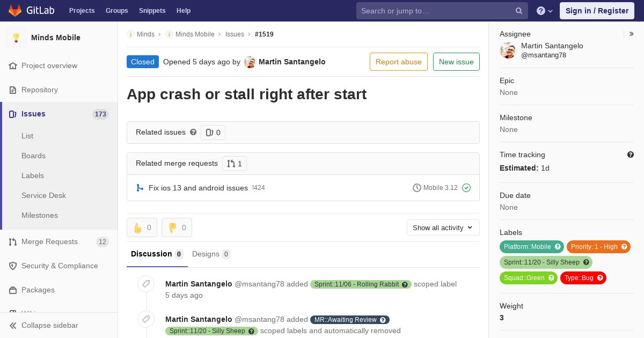This screenshot has height=338, width=644.
Task: Click the Packages box icon
Action: pos(13,290)
